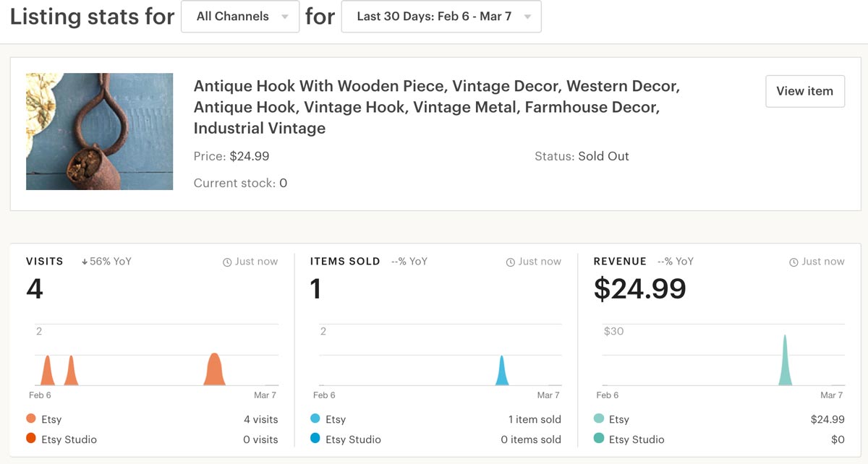Click the clock icon in the Revenue card
868x464 pixels.
click(x=794, y=262)
